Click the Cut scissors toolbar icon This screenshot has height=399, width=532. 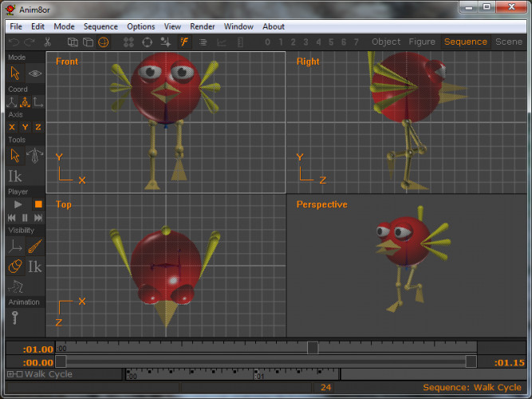click(48, 42)
